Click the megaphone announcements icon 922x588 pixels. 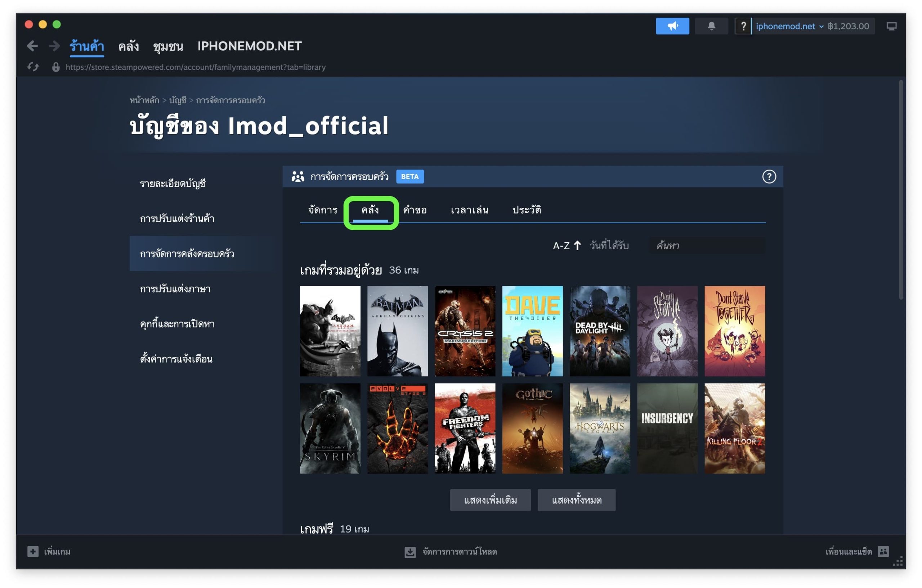[672, 26]
